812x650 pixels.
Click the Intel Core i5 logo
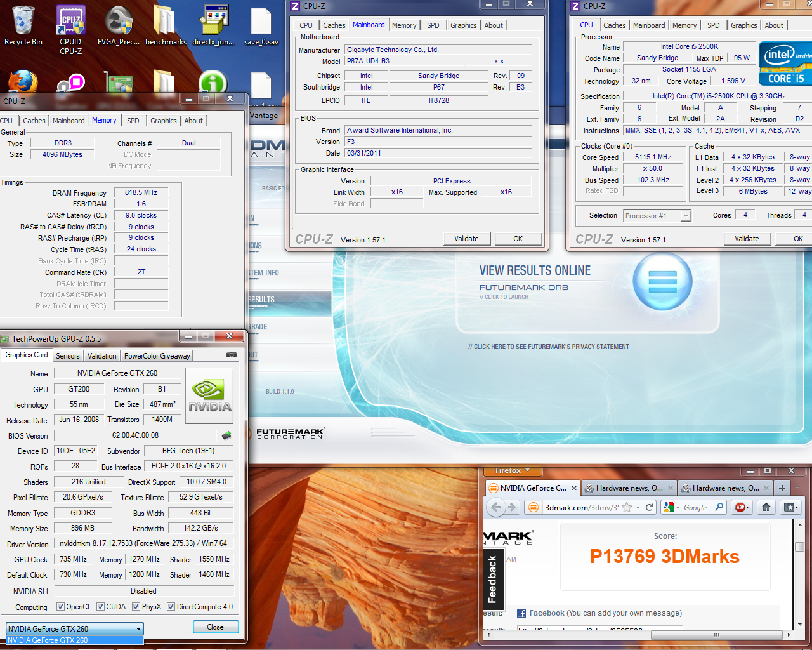[785, 63]
